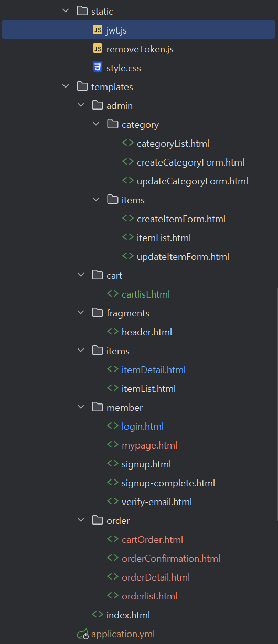Click the JS icon next to removeToken.js

98,49
